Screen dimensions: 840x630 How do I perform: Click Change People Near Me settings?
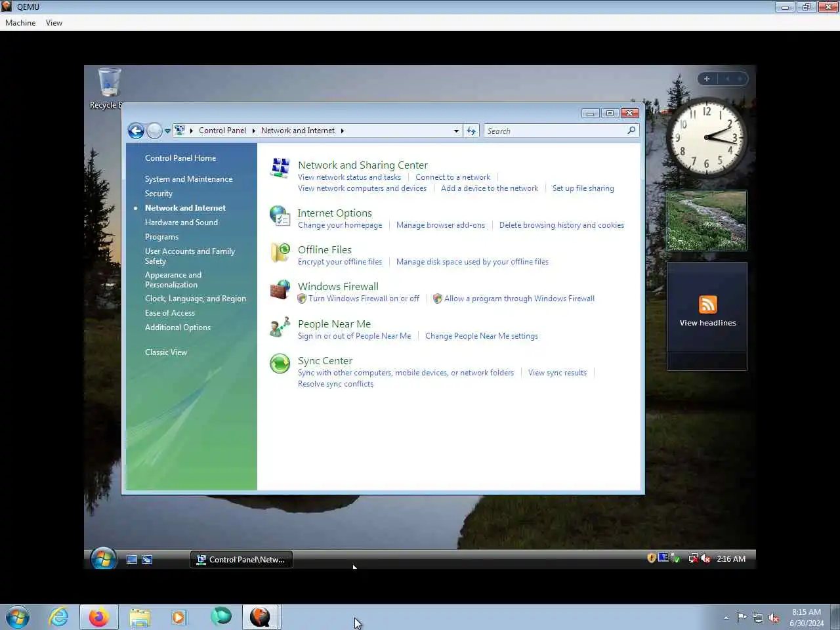482,336
